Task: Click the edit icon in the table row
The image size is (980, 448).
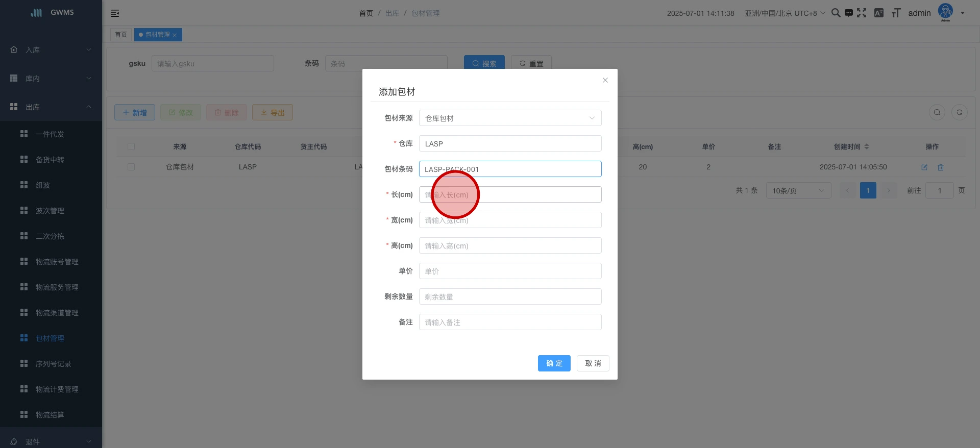Action: tap(924, 167)
